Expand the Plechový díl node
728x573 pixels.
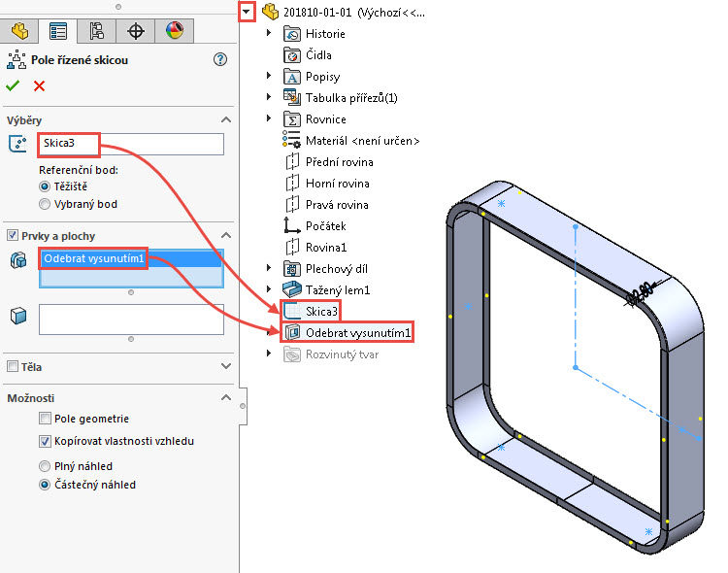tap(269, 268)
